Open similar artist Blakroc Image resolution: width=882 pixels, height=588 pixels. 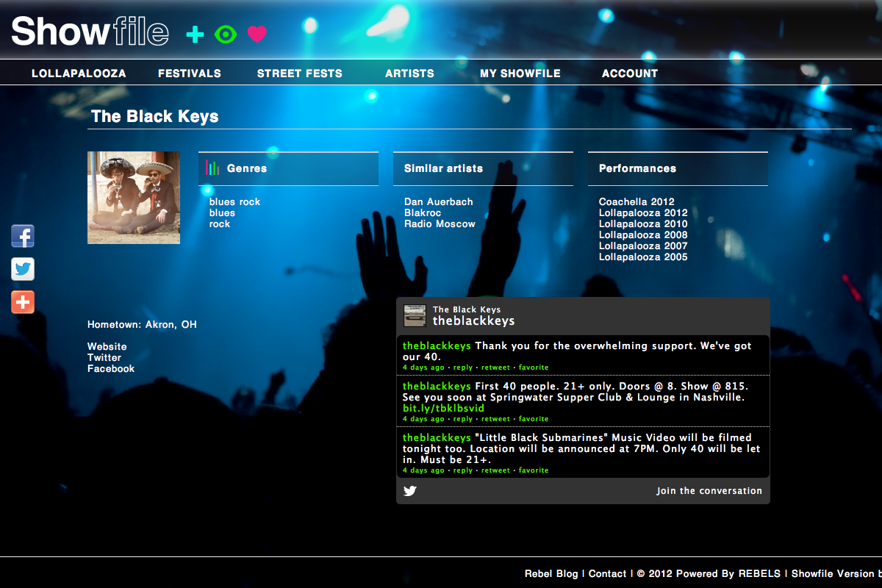coord(423,213)
